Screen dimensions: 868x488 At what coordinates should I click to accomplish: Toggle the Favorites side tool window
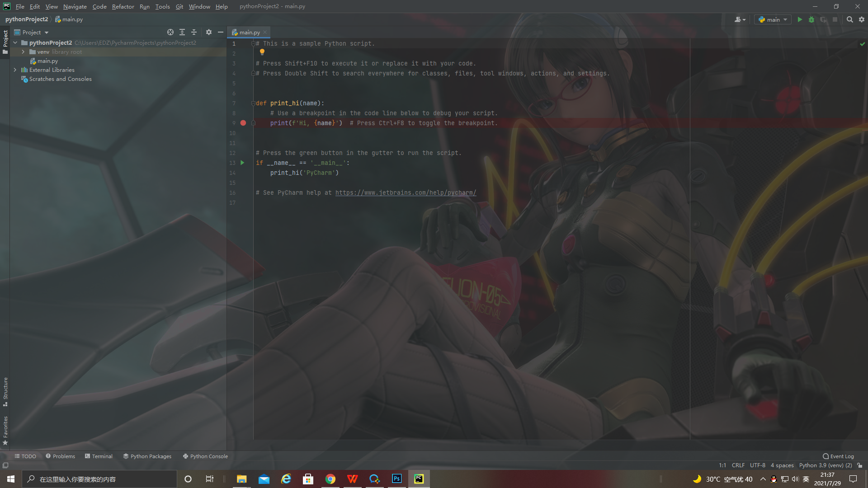click(x=5, y=430)
